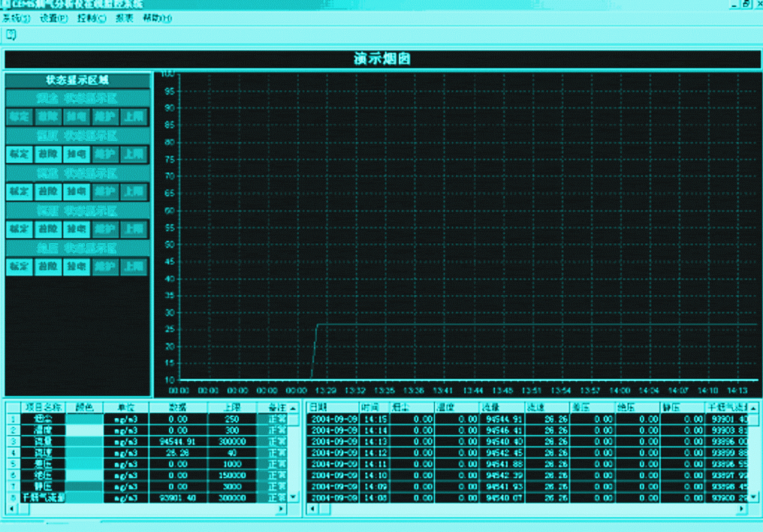Viewport: 763px width, 532px height.
Task: Click the 上限 column header in items table
Action: (232, 407)
